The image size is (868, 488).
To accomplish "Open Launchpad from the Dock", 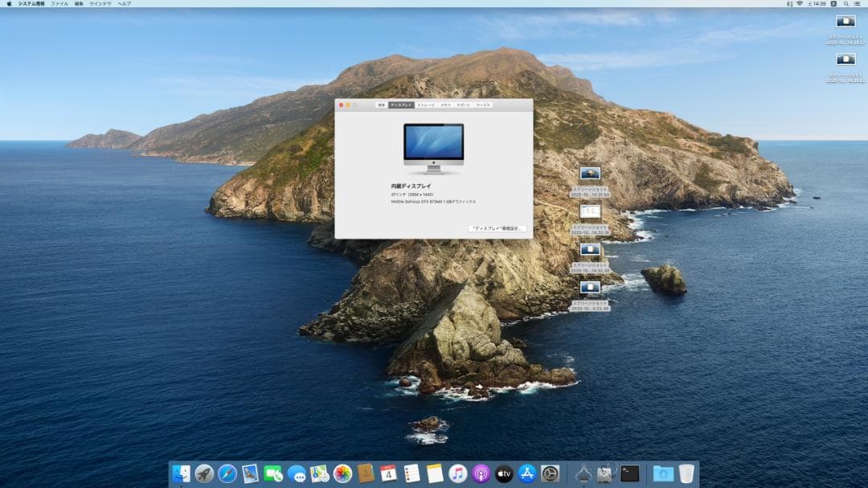I will pyautogui.click(x=205, y=474).
